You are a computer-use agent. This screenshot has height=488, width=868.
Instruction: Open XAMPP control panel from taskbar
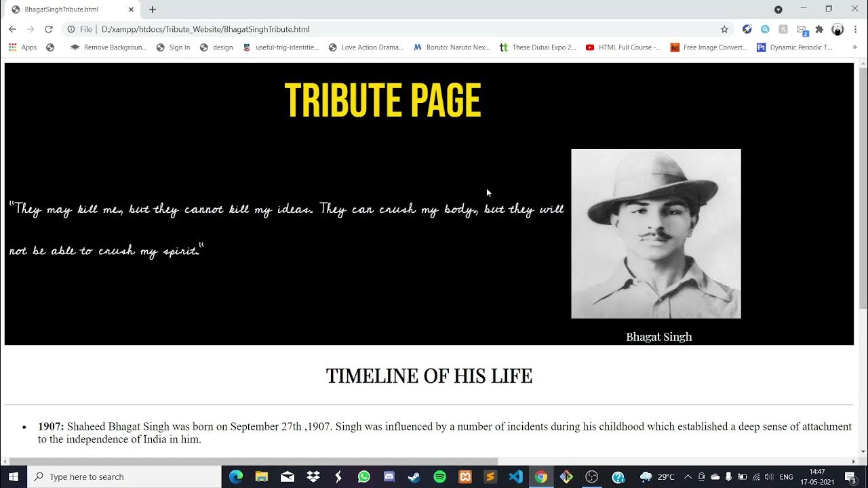point(465,476)
